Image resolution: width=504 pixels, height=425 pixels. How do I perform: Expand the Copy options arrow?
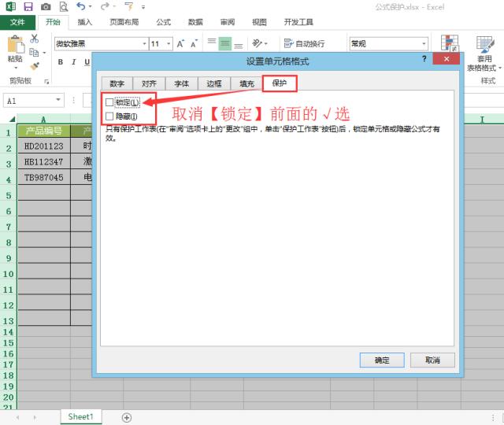pos(44,53)
